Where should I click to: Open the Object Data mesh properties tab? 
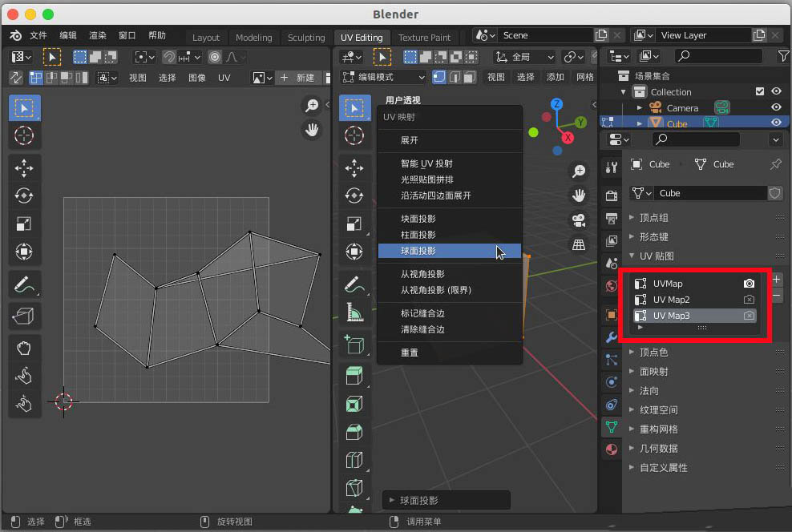(x=611, y=428)
